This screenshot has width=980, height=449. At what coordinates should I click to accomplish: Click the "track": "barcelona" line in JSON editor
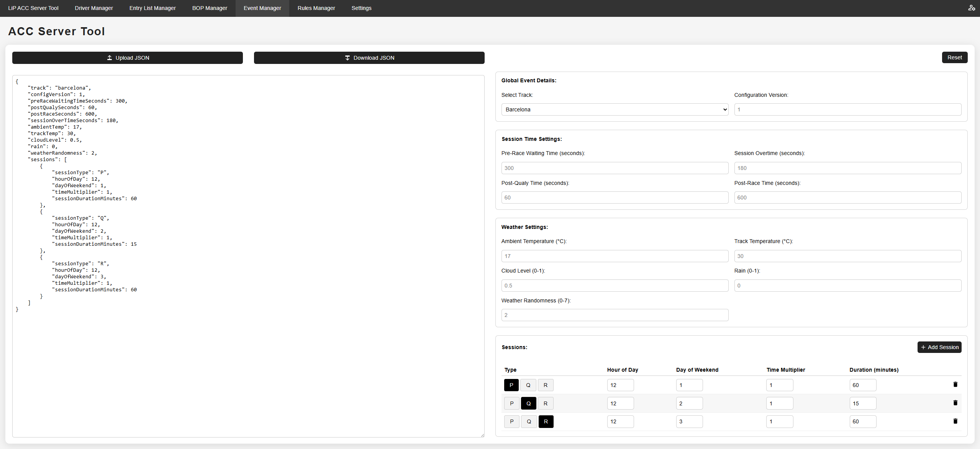(59, 88)
